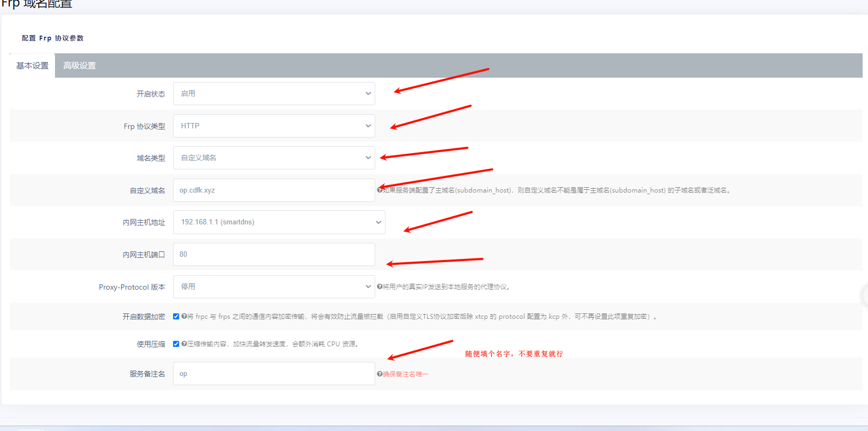The width and height of the screenshot is (868, 431).
Task: Open Proxy-Protocol 版本 dropdown showing 停用
Action: coord(274,287)
